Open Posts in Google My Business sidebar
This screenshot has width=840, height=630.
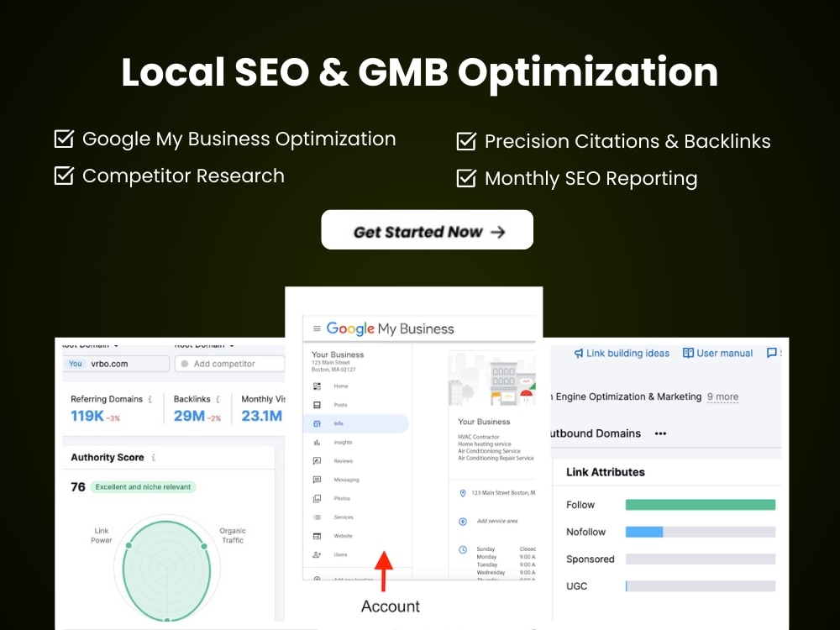(x=340, y=405)
